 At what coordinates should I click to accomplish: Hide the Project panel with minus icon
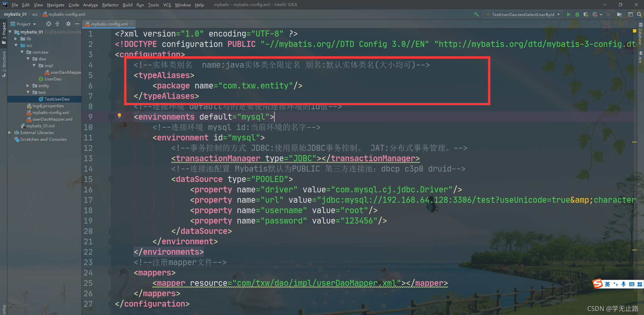click(x=77, y=24)
